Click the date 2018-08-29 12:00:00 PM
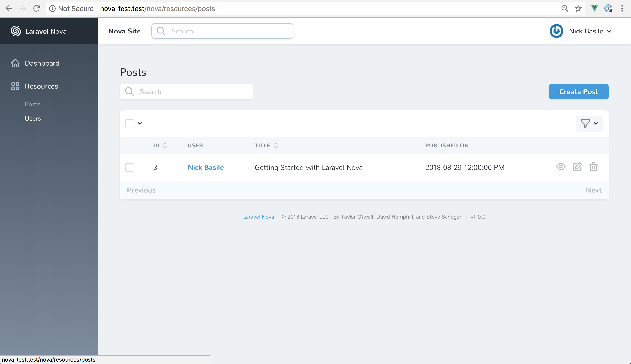Viewport: 631px width, 364px height. [x=465, y=167]
